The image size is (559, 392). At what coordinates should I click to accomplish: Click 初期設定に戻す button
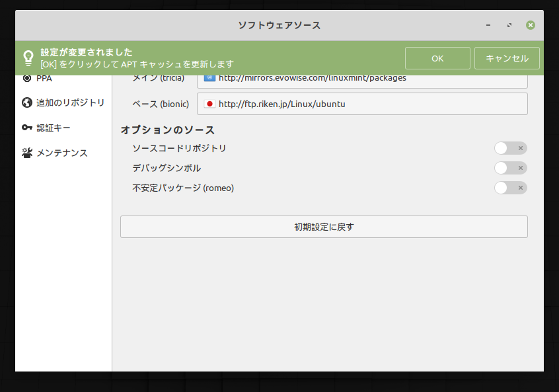[324, 227]
